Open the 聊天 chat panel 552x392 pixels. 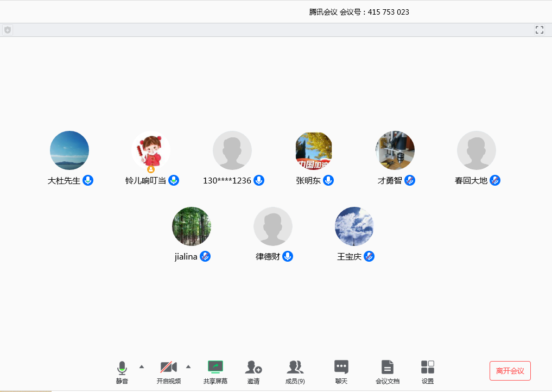click(x=341, y=372)
